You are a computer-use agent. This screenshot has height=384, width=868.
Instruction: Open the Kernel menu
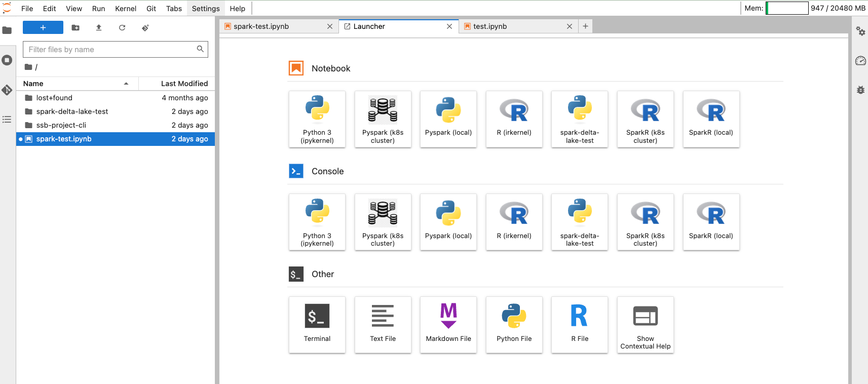point(126,9)
